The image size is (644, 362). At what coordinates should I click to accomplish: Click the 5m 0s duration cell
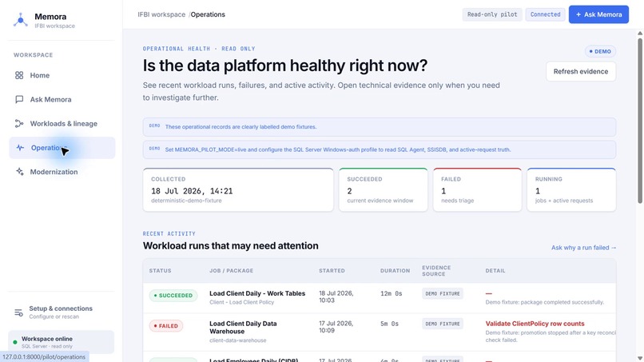coord(389,324)
